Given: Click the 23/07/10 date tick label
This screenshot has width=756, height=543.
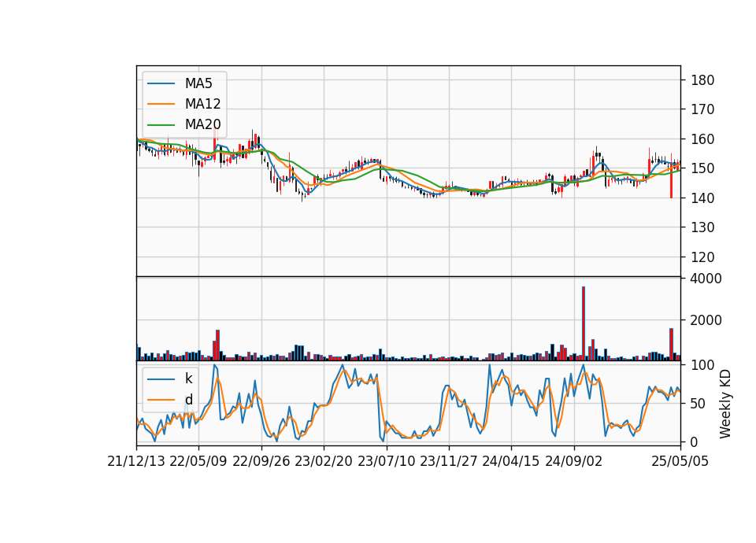Looking at the screenshot, I should (386, 461).
